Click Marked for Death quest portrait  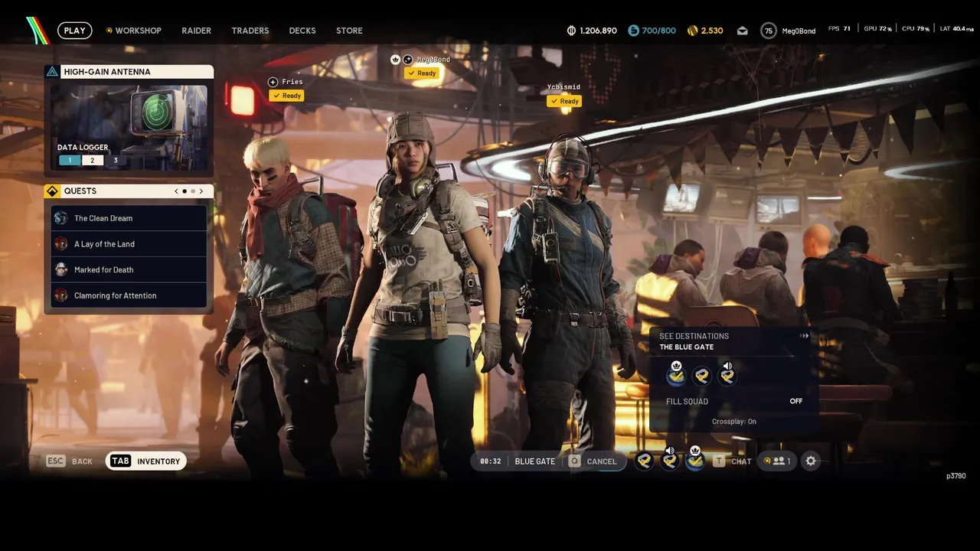point(61,269)
